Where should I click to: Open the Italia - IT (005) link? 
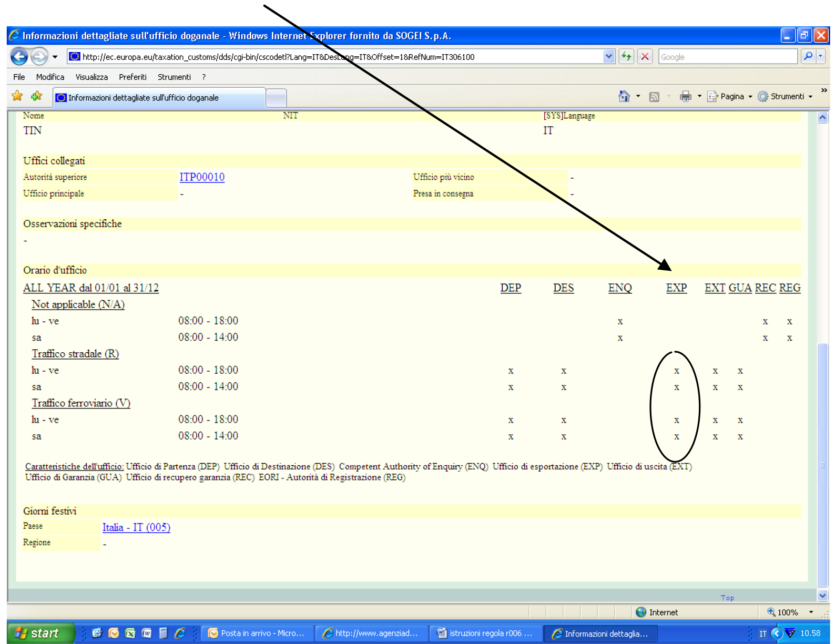coord(136,527)
